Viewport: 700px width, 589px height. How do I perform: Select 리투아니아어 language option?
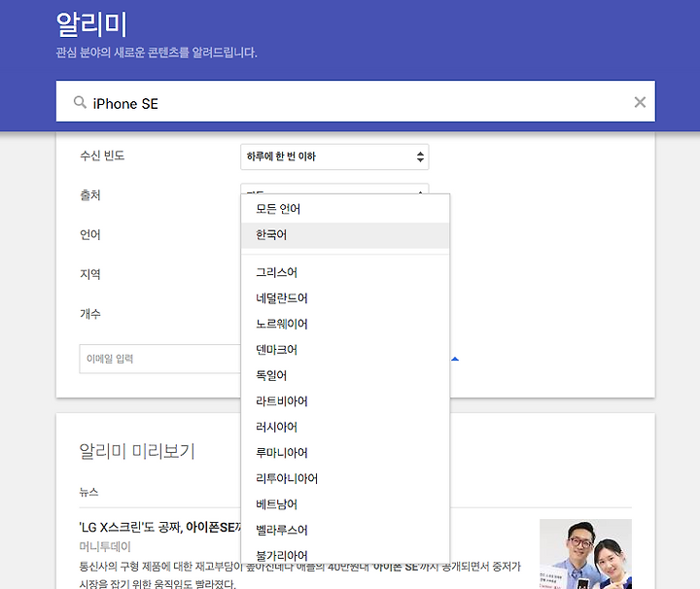coord(345,479)
